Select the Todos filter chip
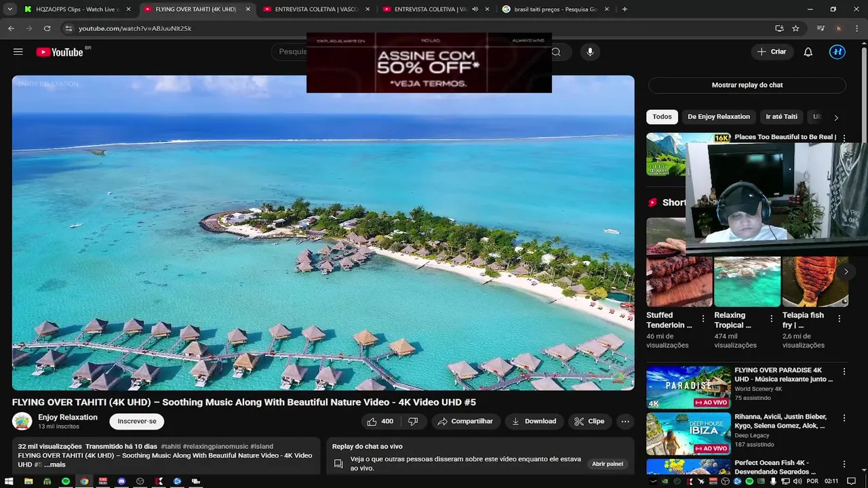The height and width of the screenshot is (488, 868). click(662, 117)
